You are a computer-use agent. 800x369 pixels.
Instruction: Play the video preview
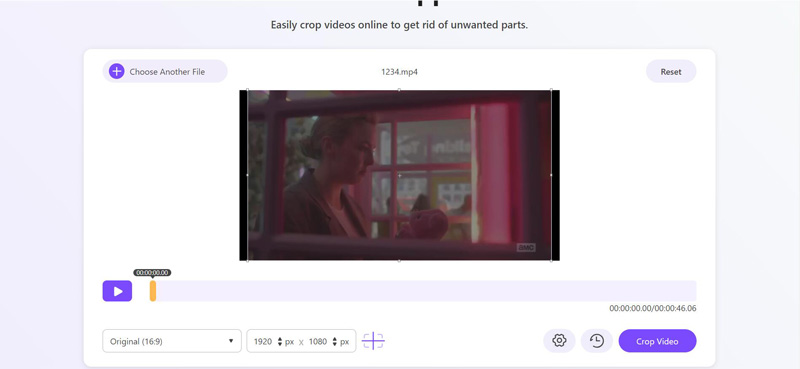tap(117, 291)
